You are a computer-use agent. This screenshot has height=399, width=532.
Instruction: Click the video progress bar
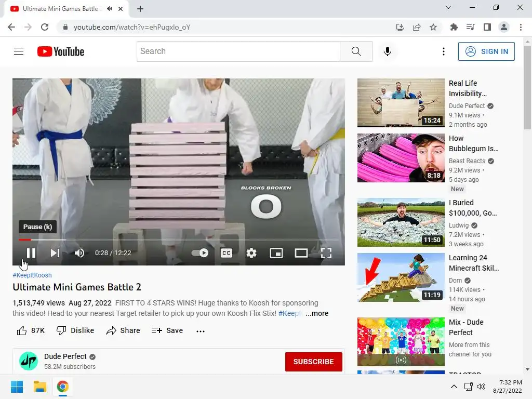click(179, 240)
